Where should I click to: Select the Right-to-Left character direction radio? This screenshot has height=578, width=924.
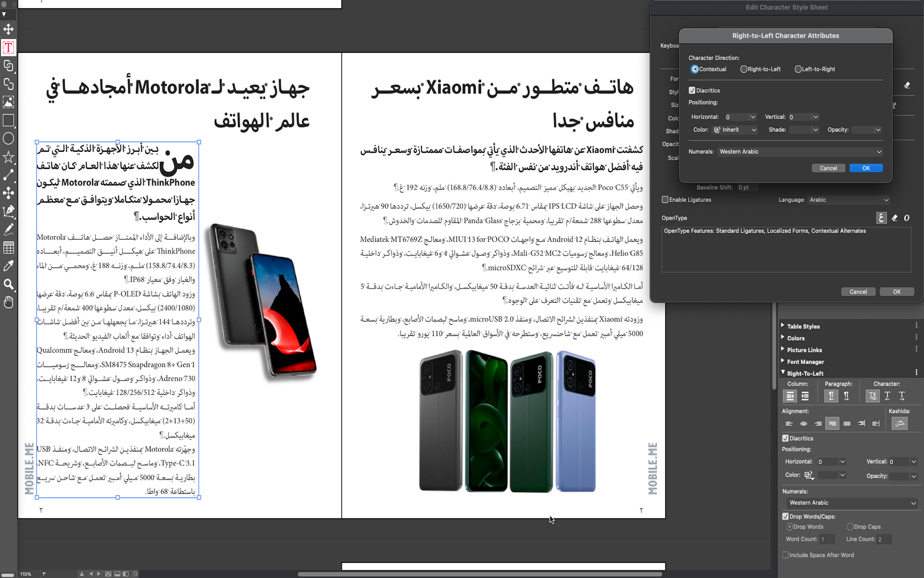point(744,69)
